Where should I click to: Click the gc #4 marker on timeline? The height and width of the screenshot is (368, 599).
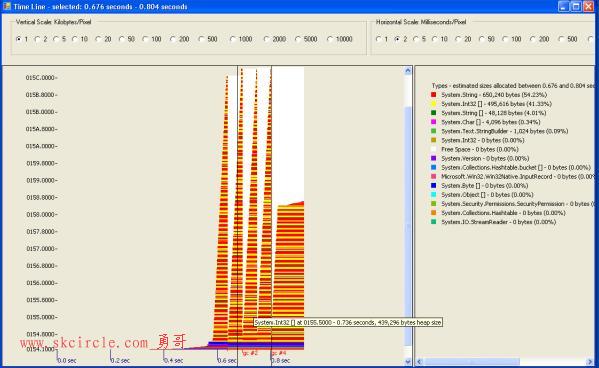click(x=279, y=353)
